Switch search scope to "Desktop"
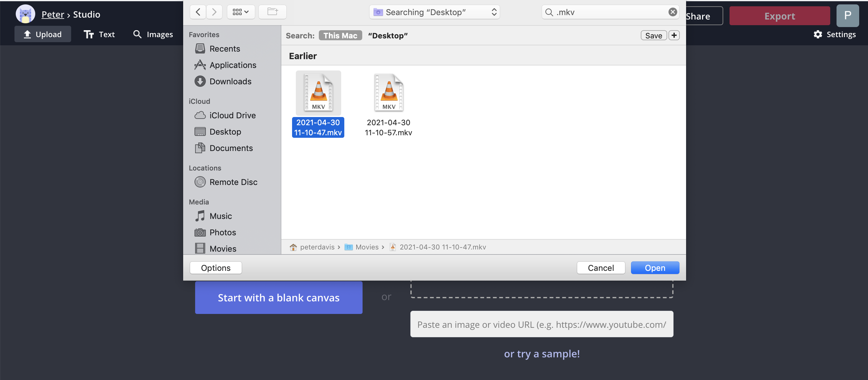Image resolution: width=868 pixels, height=380 pixels. coord(387,35)
